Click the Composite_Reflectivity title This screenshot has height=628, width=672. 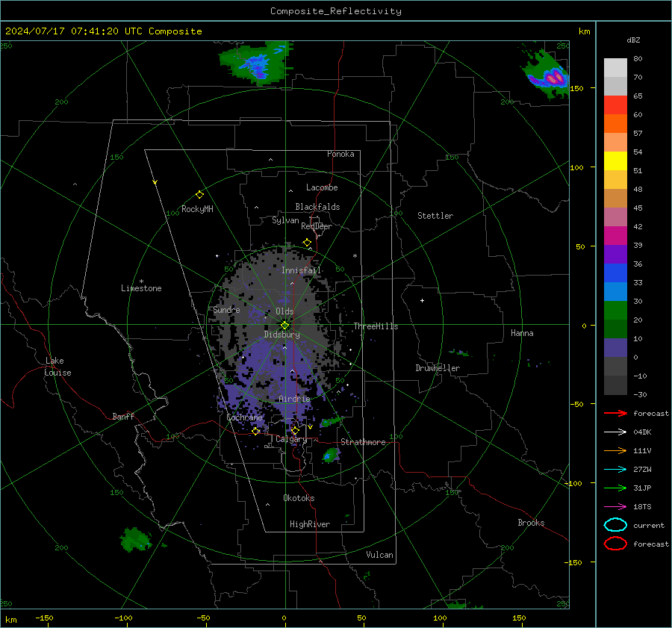(336, 11)
